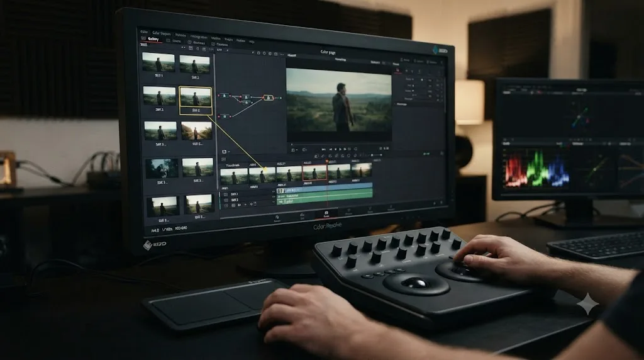Image resolution: width=644 pixels, height=360 pixels.
Task: Select the red-outlined clip in the timeline
Action: coord(314,172)
